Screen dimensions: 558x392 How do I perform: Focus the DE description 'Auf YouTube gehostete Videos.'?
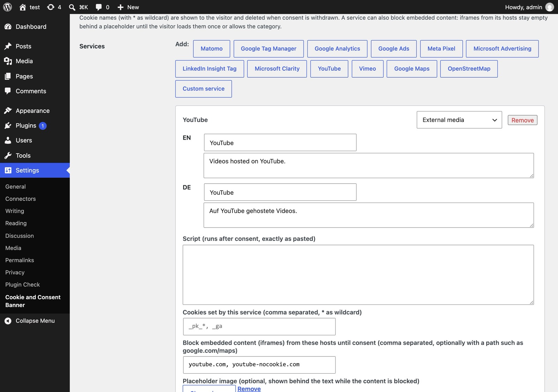pyautogui.click(x=369, y=215)
